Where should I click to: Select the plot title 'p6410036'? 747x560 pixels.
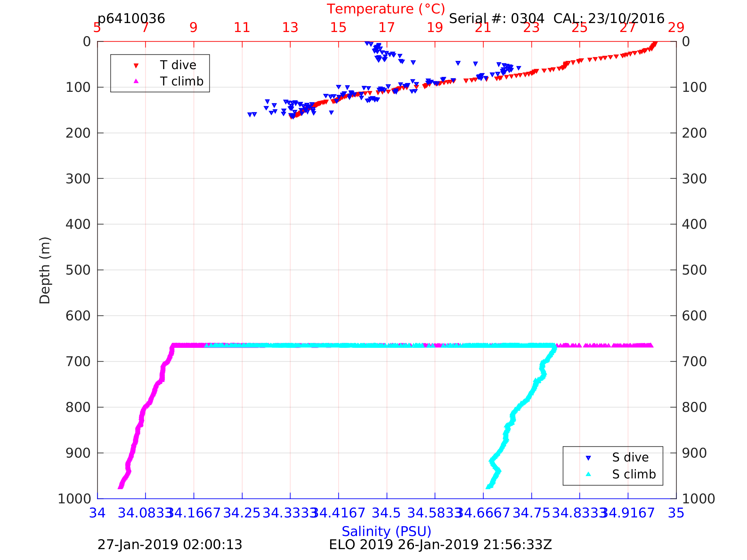coord(131,19)
